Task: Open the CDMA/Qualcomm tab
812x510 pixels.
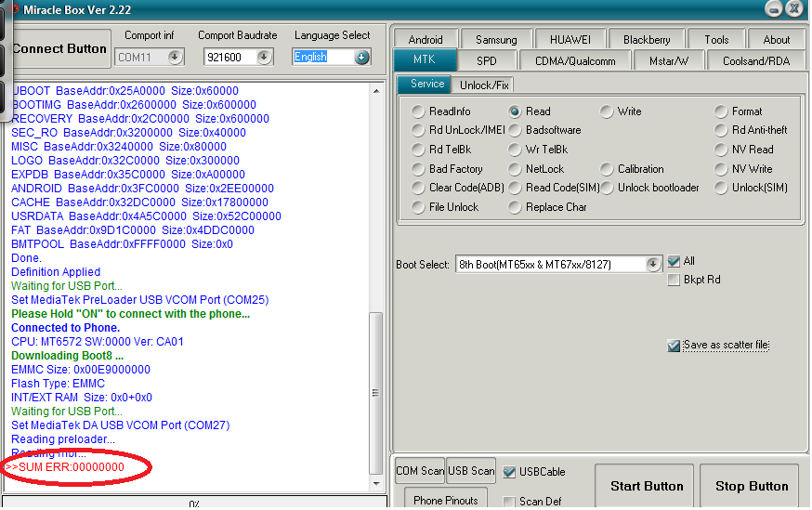Action: click(575, 61)
